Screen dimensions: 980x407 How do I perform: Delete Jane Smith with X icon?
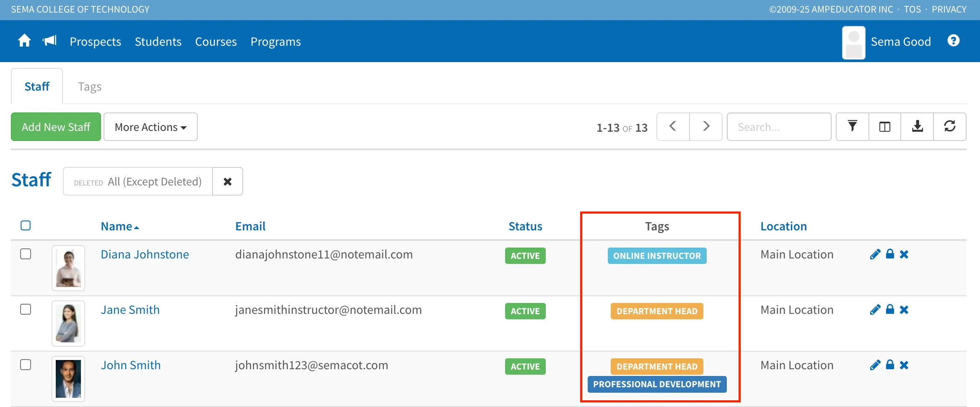(x=904, y=310)
